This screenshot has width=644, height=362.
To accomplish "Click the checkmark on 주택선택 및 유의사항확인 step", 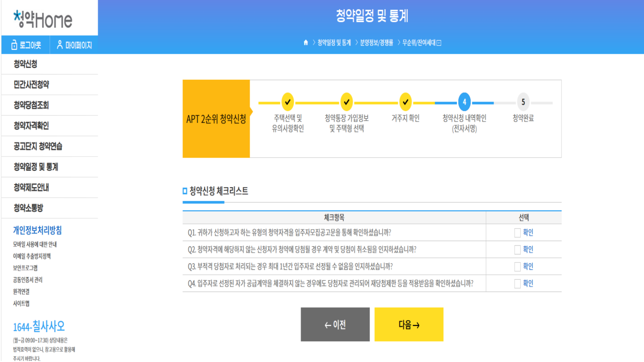I will [287, 102].
